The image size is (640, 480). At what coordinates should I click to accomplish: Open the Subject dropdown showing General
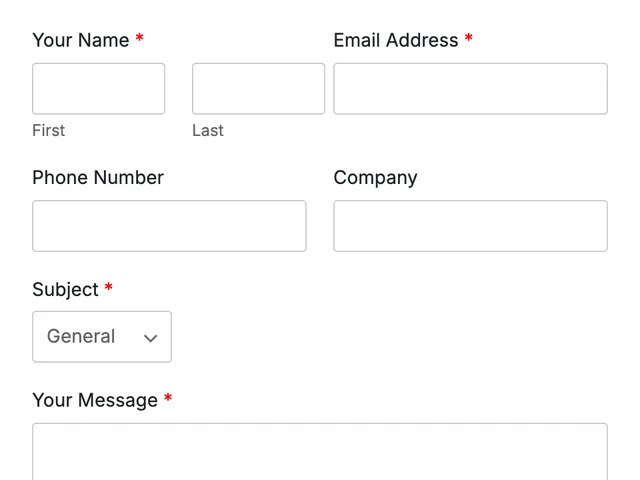(x=102, y=337)
